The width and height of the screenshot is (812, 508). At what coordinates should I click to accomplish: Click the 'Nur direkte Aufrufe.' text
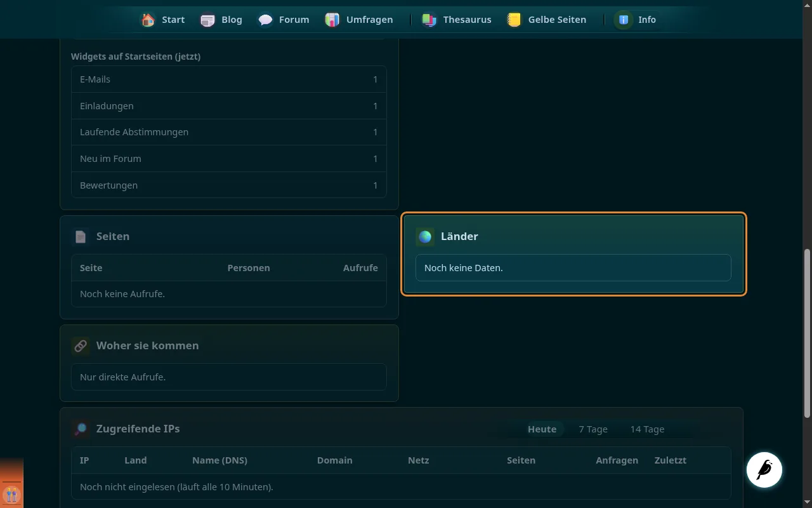122,377
